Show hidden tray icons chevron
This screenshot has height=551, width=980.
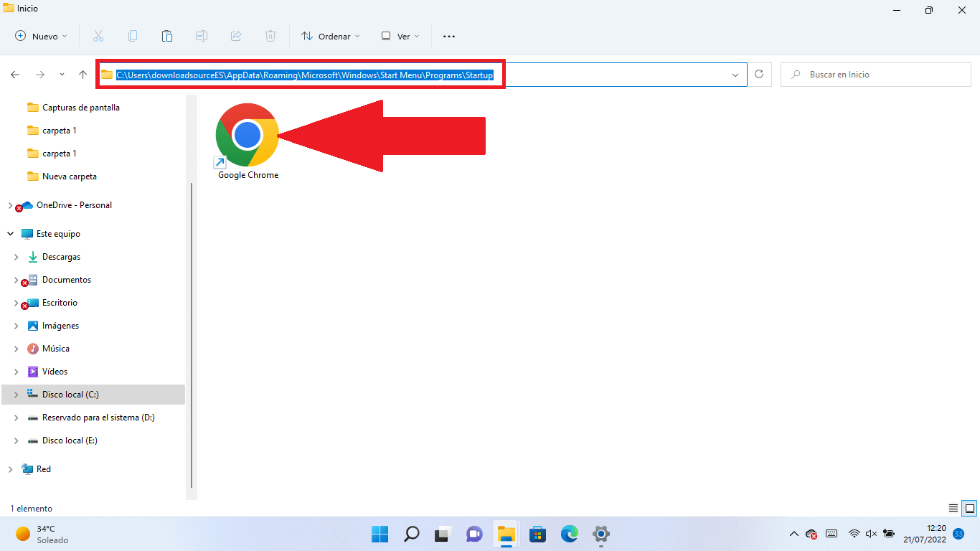click(x=793, y=534)
